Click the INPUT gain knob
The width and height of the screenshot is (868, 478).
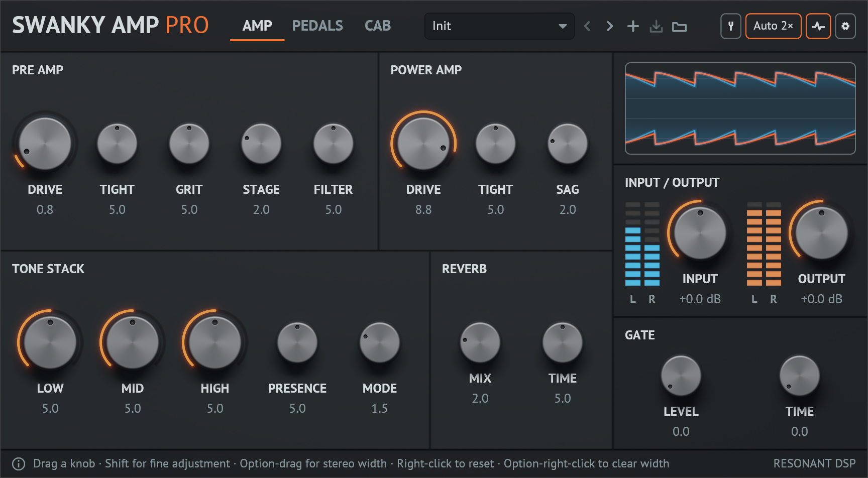click(x=700, y=233)
